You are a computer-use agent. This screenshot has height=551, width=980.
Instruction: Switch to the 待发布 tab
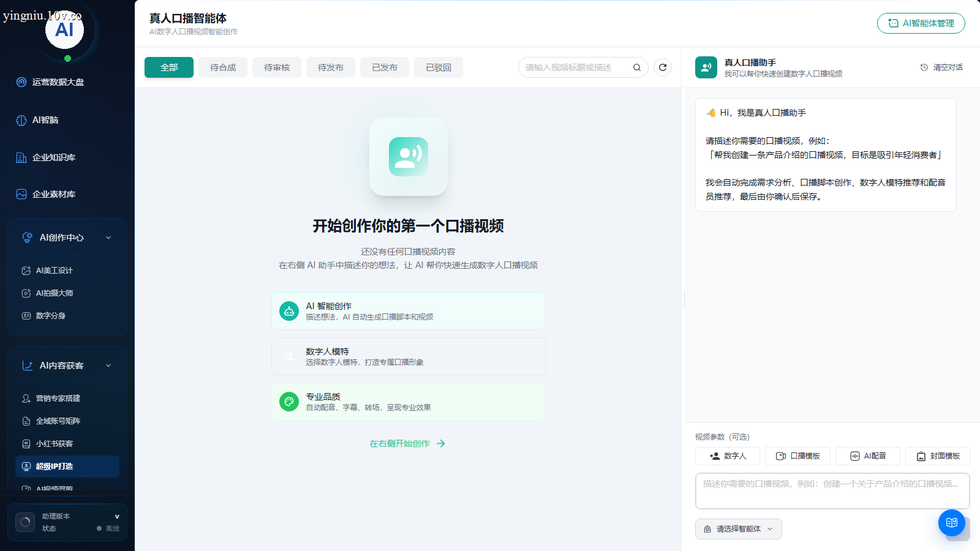(x=331, y=67)
